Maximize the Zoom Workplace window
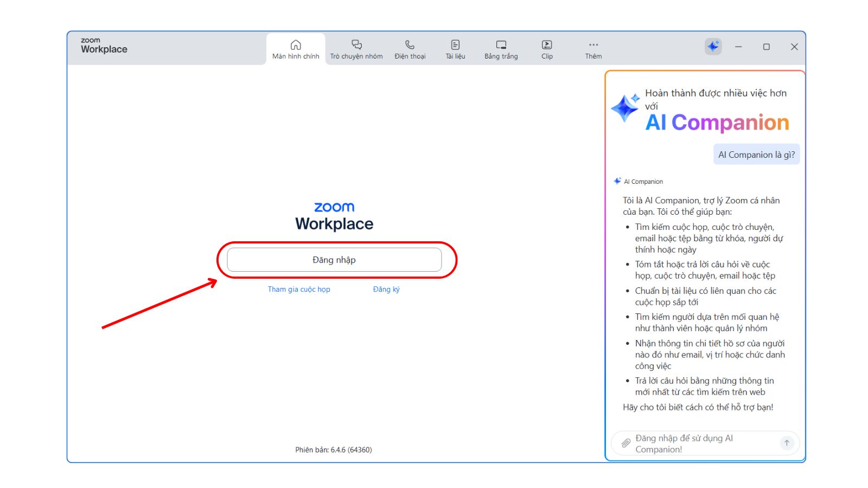The image size is (868, 488). coord(766,47)
